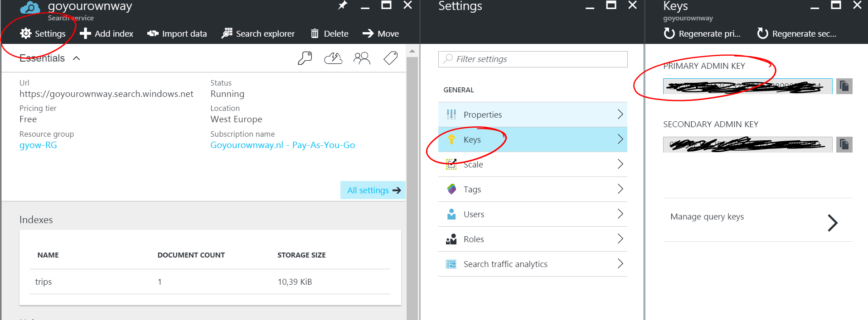Image resolution: width=868 pixels, height=320 pixels.
Task: Open Search traffic analytics setting
Action: point(533,264)
